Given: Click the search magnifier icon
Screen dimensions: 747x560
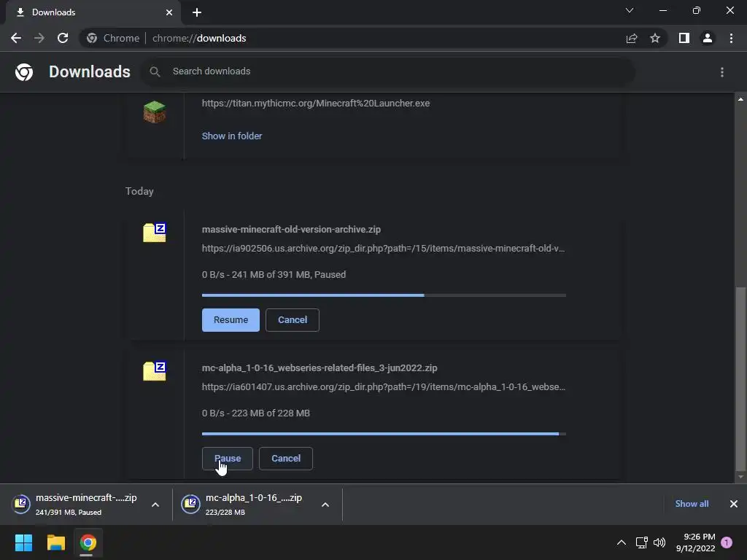Looking at the screenshot, I should 155,72.
